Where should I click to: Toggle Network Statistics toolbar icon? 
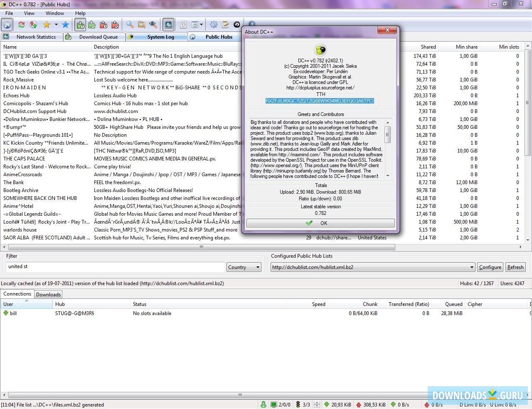click(168, 25)
